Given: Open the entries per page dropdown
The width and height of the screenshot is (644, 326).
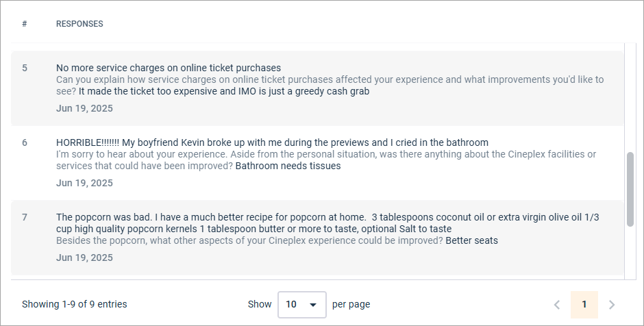Looking at the screenshot, I should click(x=301, y=305).
